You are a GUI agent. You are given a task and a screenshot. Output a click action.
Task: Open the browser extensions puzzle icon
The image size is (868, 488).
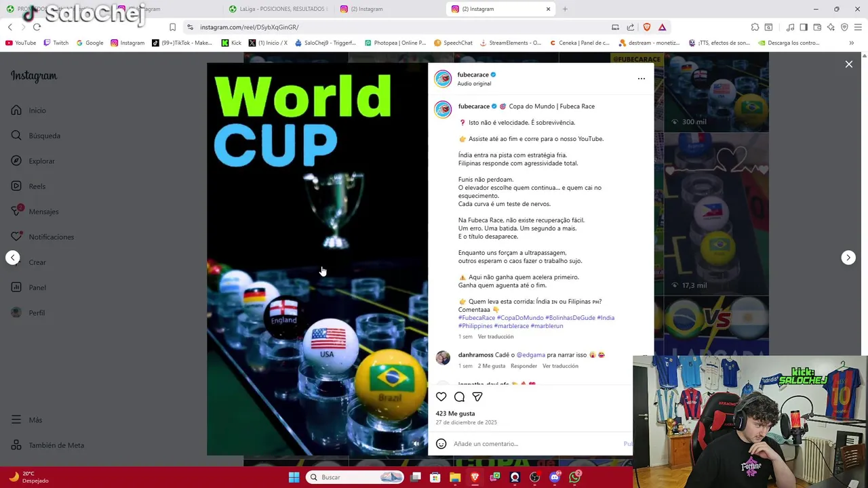click(755, 27)
